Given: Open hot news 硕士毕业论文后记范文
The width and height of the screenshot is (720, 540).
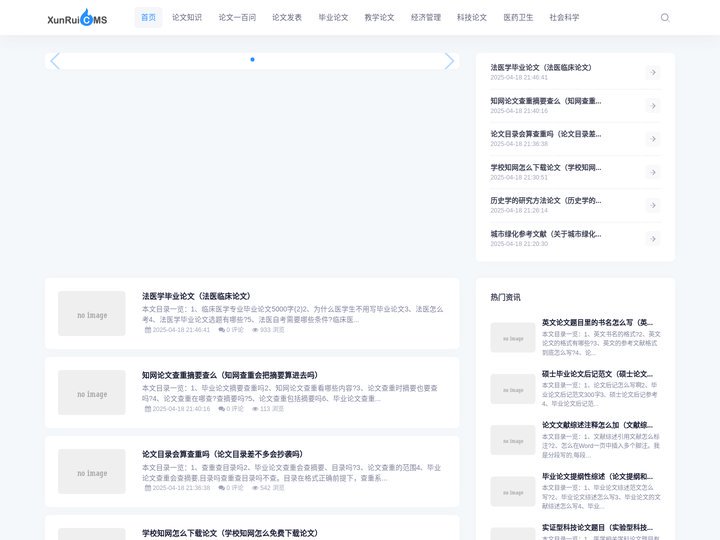Looking at the screenshot, I should [x=597, y=374].
